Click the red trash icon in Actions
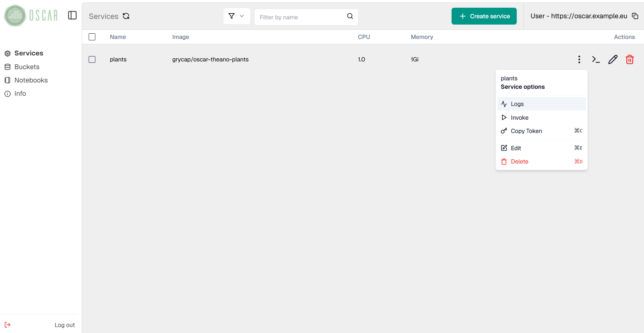644x333 pixels. point(629,60)
